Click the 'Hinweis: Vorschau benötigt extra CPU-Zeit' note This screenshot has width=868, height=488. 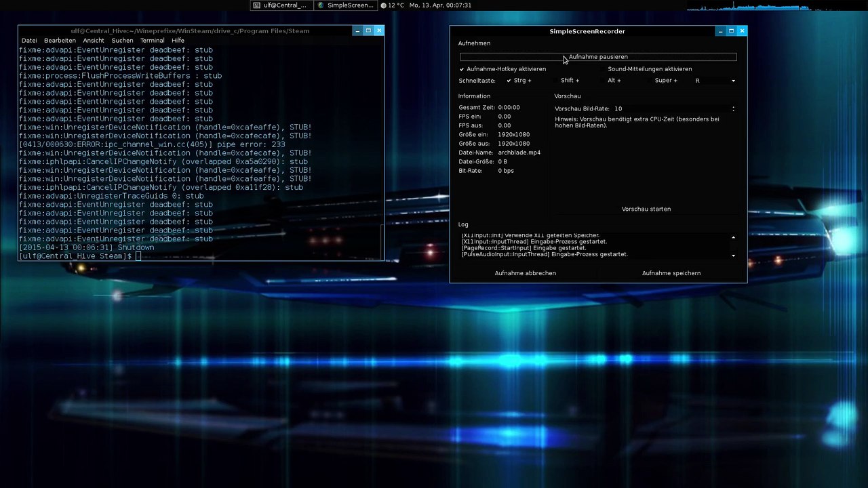pyautogui.click(x=637, y=122)
